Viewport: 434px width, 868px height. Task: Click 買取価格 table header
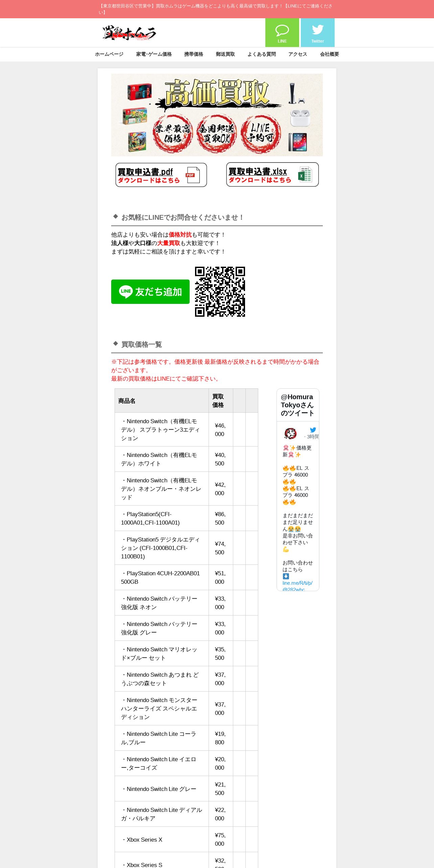[x=221, y=401]
